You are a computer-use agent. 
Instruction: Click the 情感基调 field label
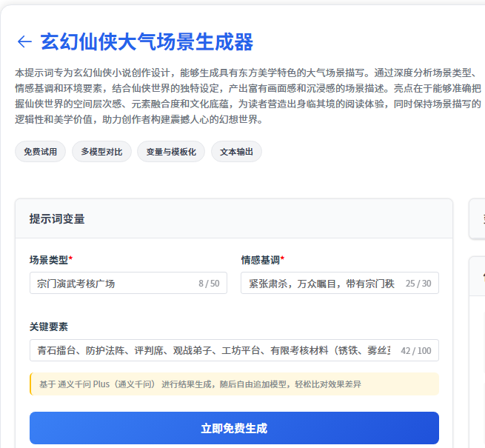262,260
